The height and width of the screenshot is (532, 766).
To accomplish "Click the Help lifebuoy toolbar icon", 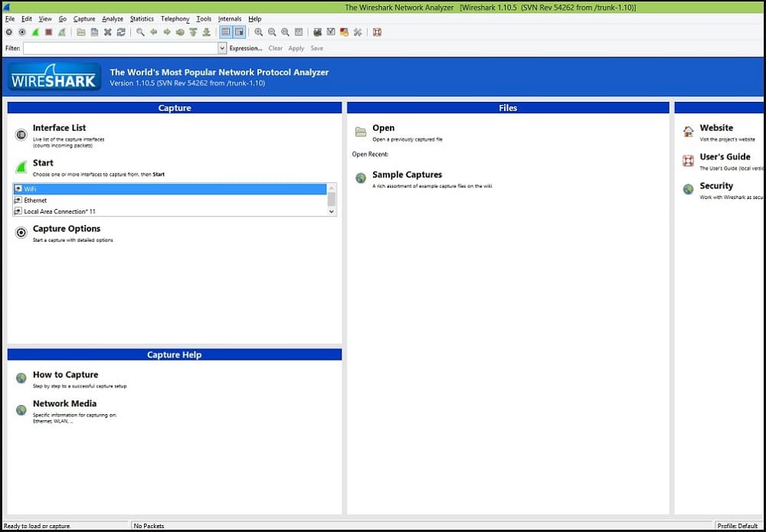I will 377,32.
